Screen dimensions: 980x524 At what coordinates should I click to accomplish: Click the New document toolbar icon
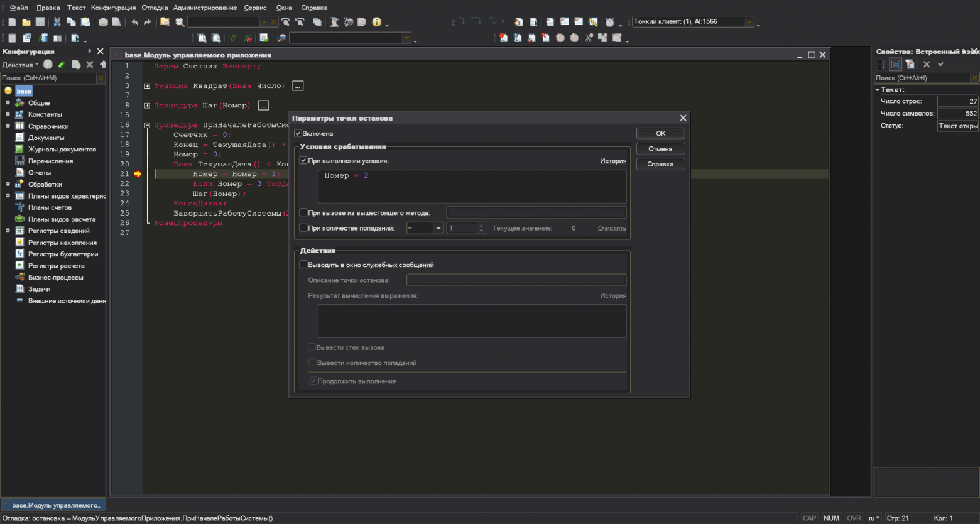12,22
